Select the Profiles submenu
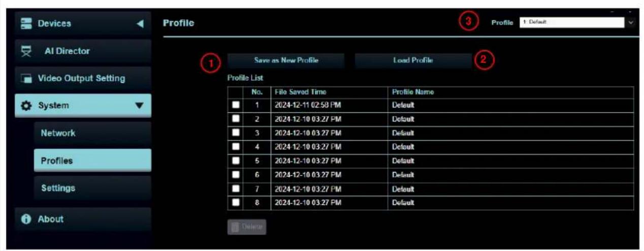This screenshot has height=251, width=644. coord(93,160)
